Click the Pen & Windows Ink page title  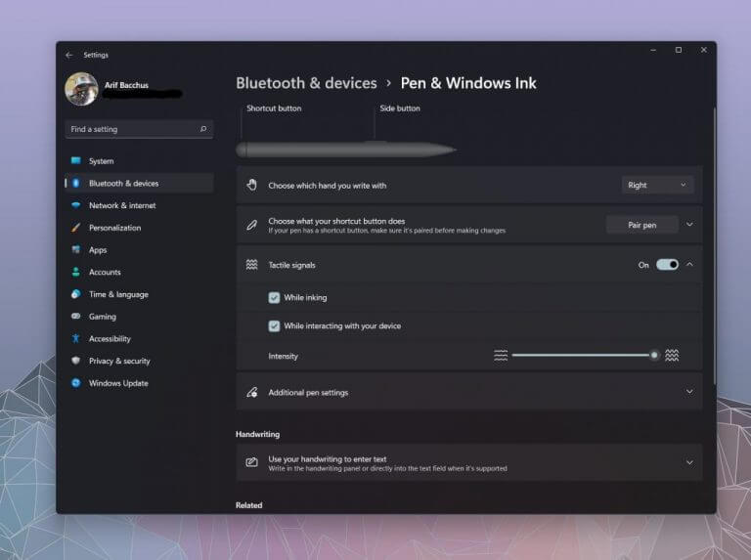click(x=468, y=83)
